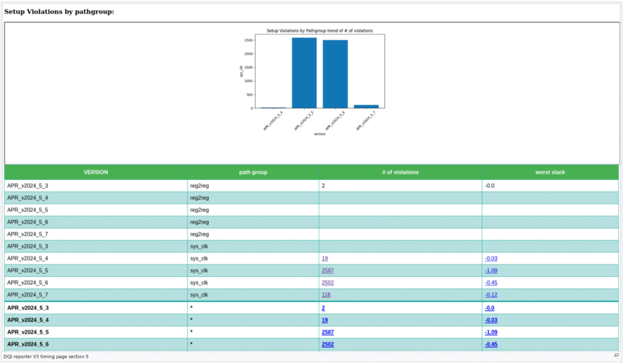Screen dimensions: 623x364
Task: Click the path group column header
Action: [253, 173]
